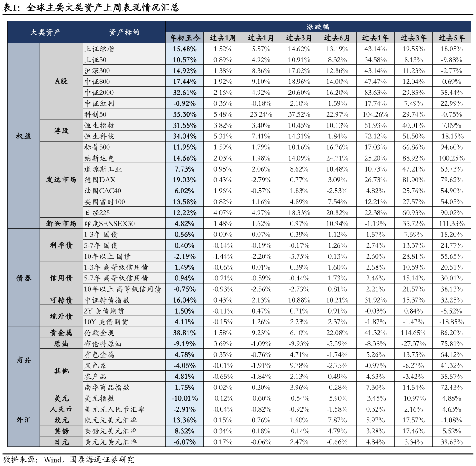This screenshot has width=476, height=466.
Task: Click the 中证转债指数 asset cell
Action: click(x=124, y=300)
